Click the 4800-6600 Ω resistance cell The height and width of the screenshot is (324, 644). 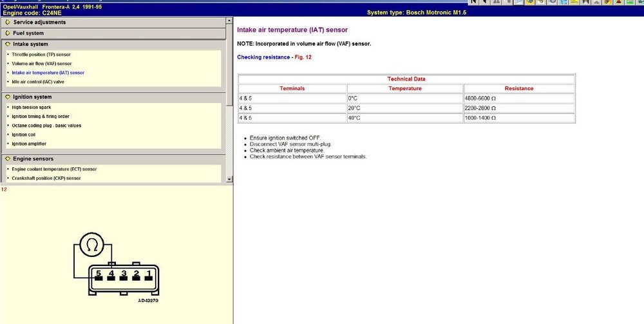pos(519,99)
